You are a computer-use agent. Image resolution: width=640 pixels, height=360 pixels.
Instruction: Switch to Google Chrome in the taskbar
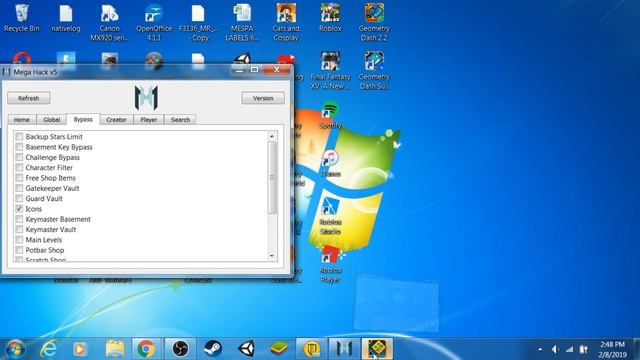(x=146, y=349)
